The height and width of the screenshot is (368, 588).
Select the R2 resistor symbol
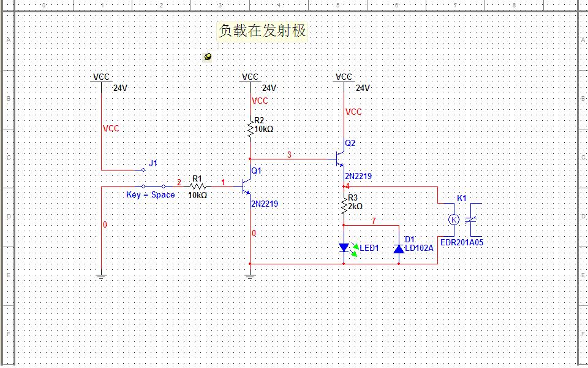(250, 129)
